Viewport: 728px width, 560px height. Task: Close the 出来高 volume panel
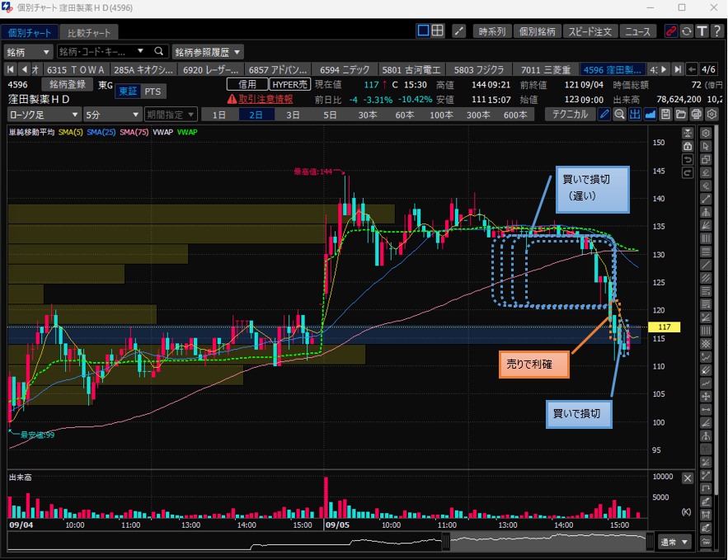(x=688, y=478)
